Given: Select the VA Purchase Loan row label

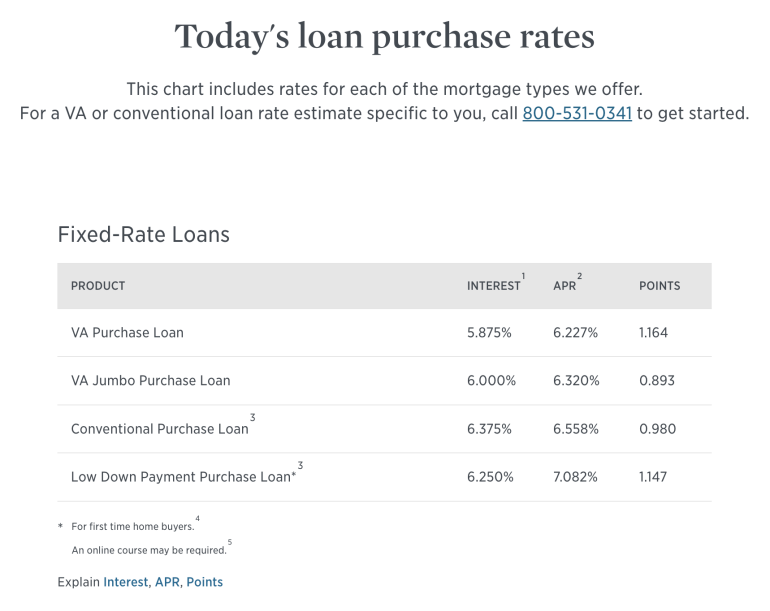Looking at the screenshot, I should tap(127, 333).
